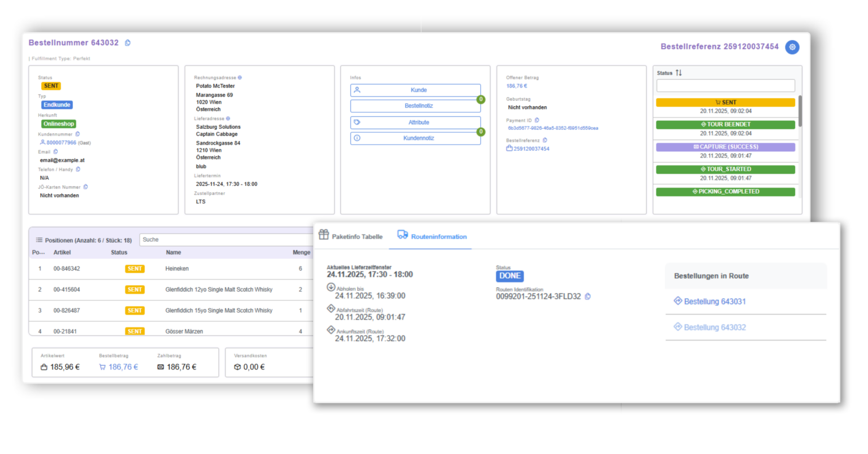
Task: Copy the Kundennummer using its copy icon
Action: (x=77, y=134)
